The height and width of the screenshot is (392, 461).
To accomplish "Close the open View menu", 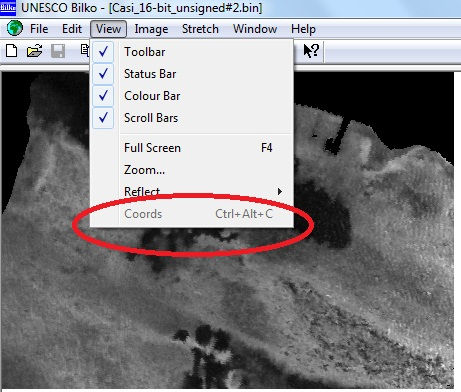I will 108,29.
